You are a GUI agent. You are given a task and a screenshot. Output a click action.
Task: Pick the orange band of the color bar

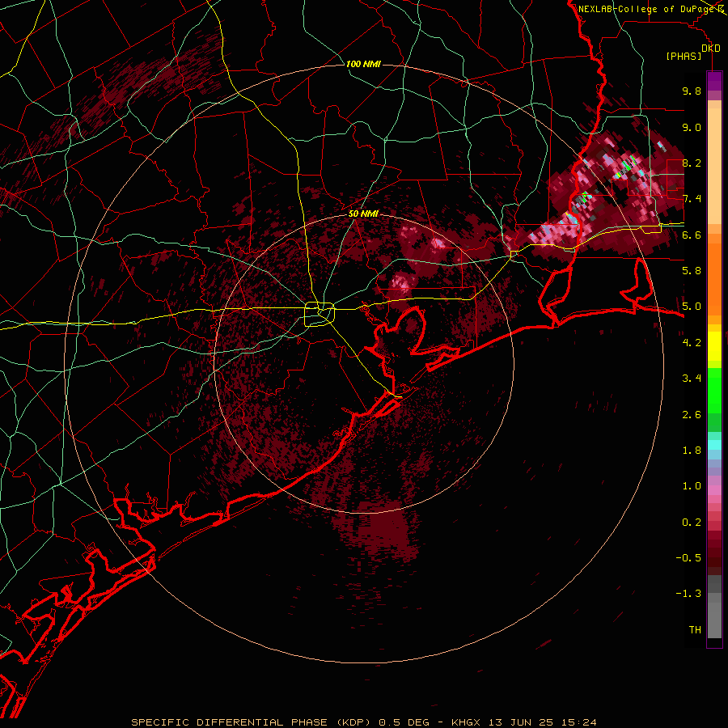(714, 278)
